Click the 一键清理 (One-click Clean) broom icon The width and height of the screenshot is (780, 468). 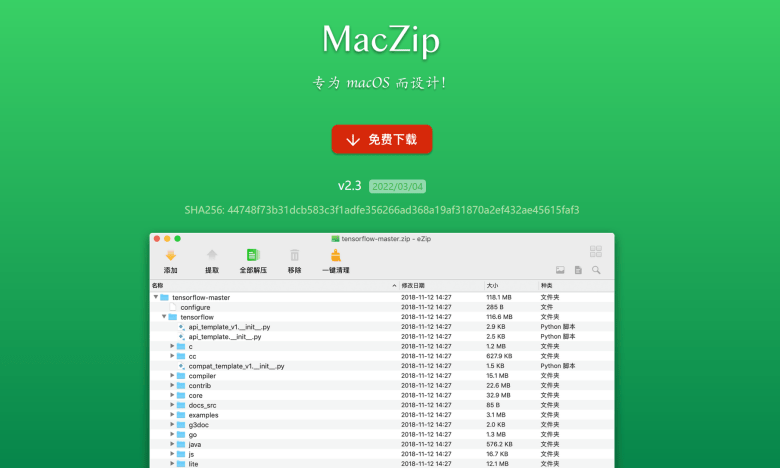(x=336, y=255)
